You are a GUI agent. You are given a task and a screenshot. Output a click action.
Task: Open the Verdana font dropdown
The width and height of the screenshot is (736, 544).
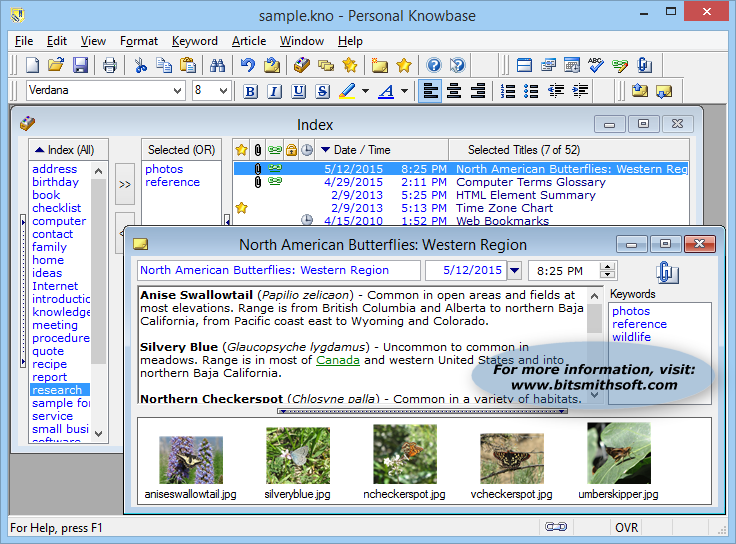(x=178, y=91)
